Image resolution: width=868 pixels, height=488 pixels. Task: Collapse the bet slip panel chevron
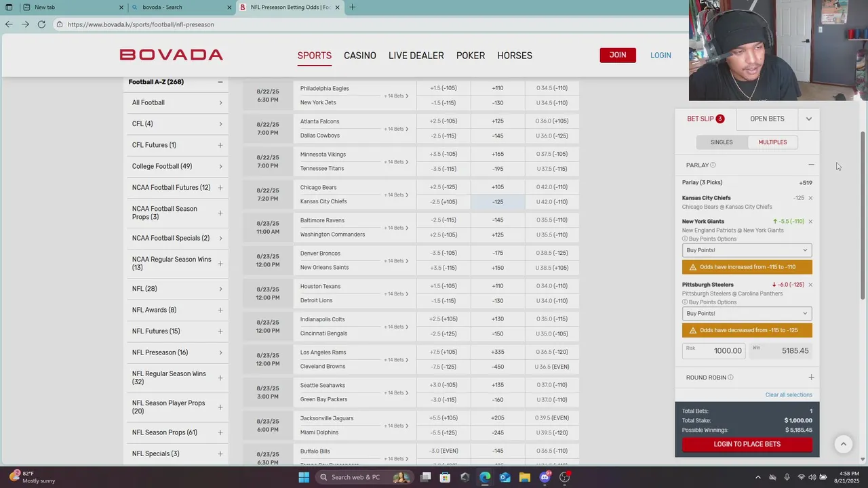pyautogui.click(x=808, y=119)
